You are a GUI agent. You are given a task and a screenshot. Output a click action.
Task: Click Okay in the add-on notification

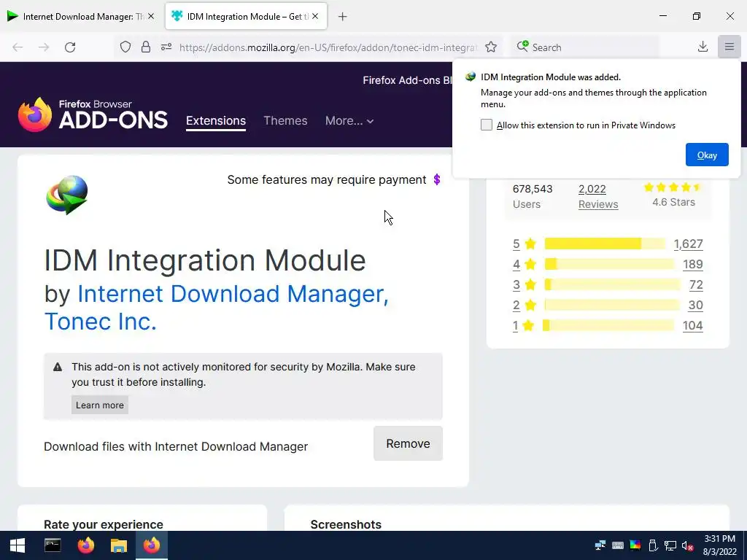tap(707, 155)
